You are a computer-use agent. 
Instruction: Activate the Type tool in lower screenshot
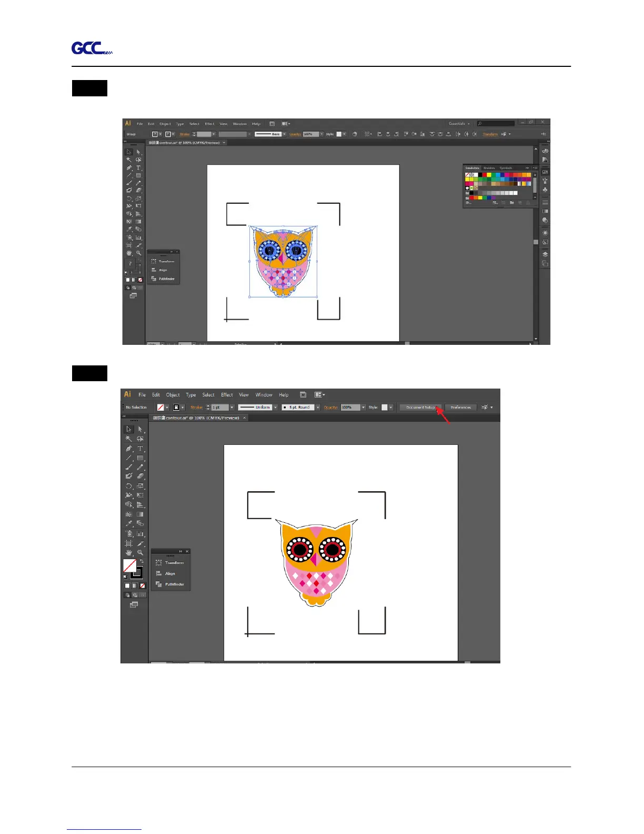tap(140, 449)
